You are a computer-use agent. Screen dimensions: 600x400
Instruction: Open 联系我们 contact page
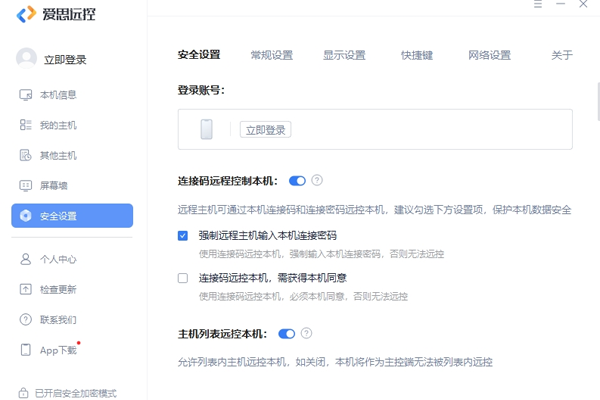point(57,319)
